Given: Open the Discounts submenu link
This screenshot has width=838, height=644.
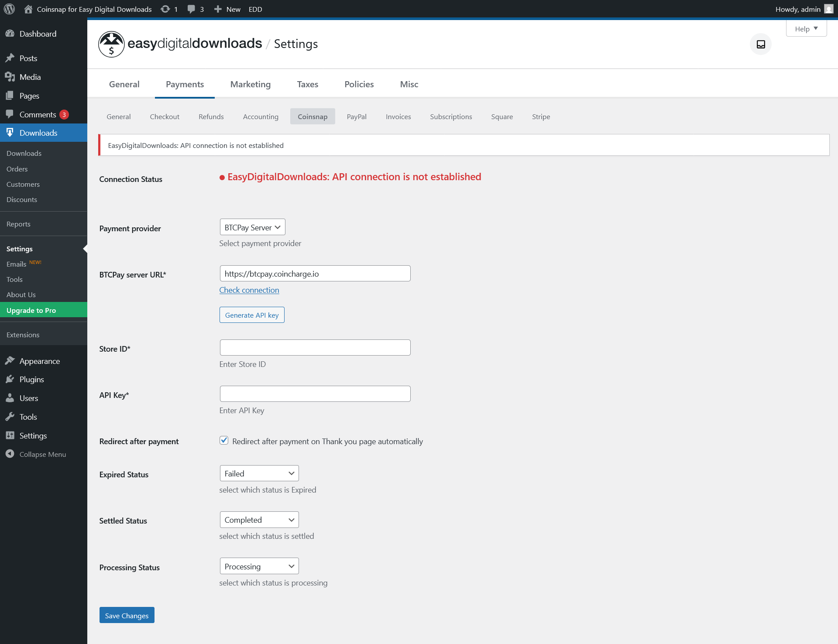Looking at the screenshot, I should coord(22,199).
